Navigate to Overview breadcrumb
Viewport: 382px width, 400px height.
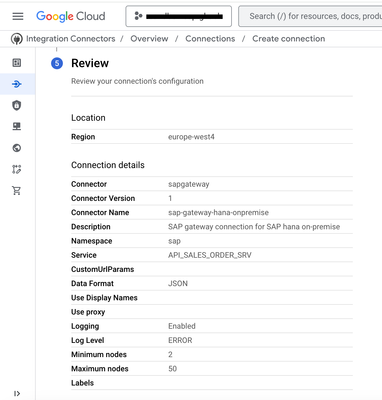(x=149, y=39)
